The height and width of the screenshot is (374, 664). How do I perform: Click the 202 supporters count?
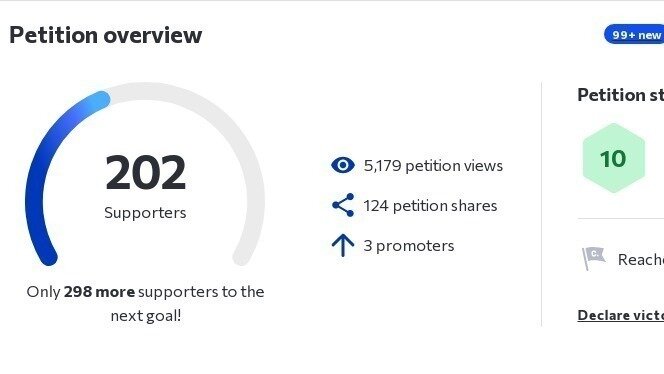tap(145, 172)
